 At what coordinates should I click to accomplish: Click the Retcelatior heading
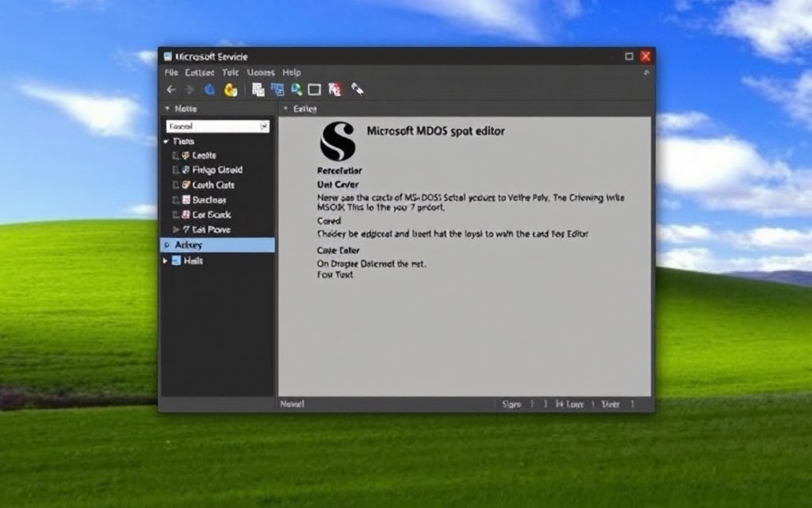click(x=339, y=171)
